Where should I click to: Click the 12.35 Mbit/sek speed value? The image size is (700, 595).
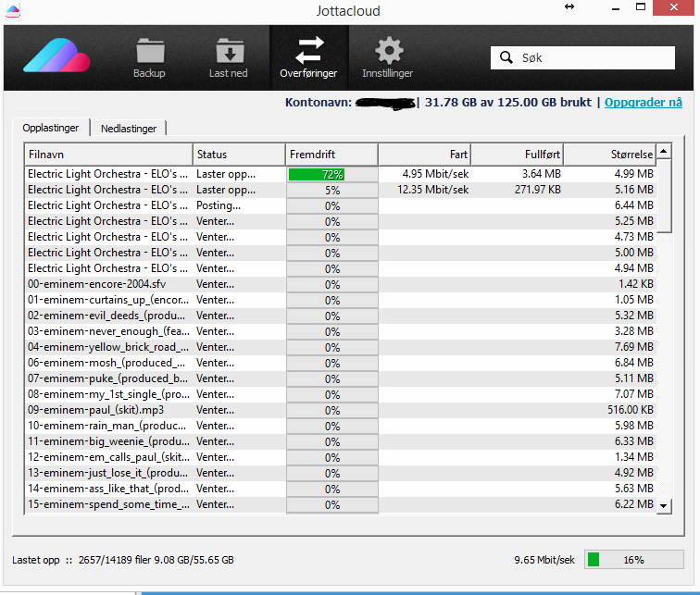[432, 190]
